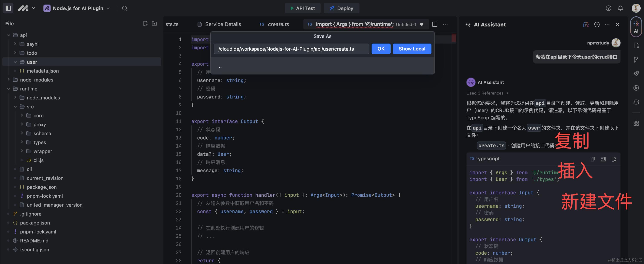The image size is (644, 264).
Task: Start a new AI chat session
Action: point(586,24)
